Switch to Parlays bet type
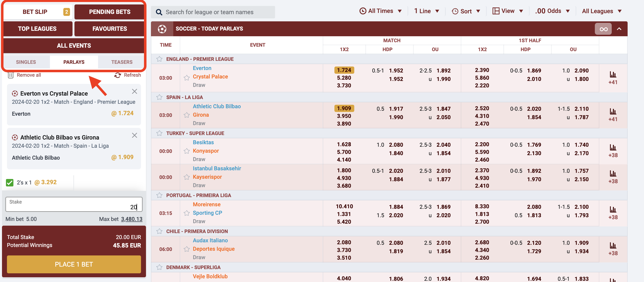 tap(74, 62)
